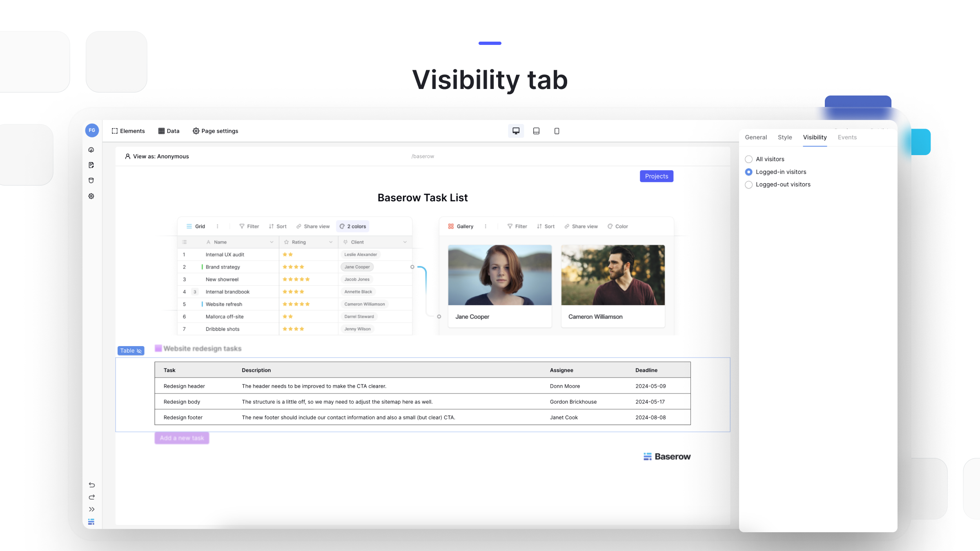This screenshot has width=980, height=551.
Task: Switch to mobile preview mode
Action: point(557,131)
